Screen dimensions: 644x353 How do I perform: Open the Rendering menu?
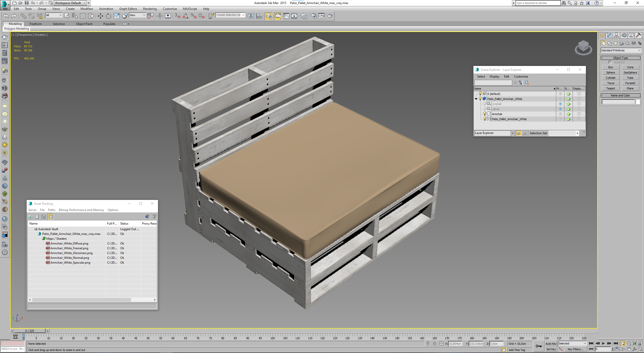[x=150, y=9]
